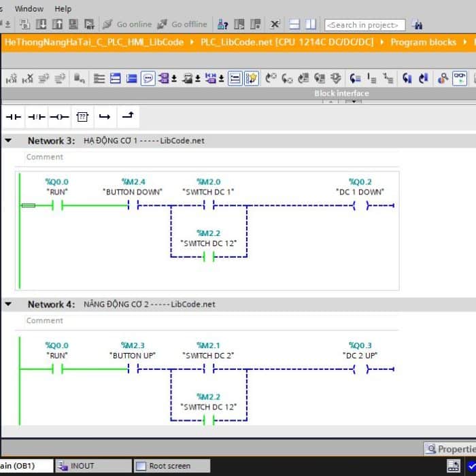Image resolution: width=476 pixels, height=476 pixels.
Task: Click the Cross-references X icon
Action: coord(275,24)
